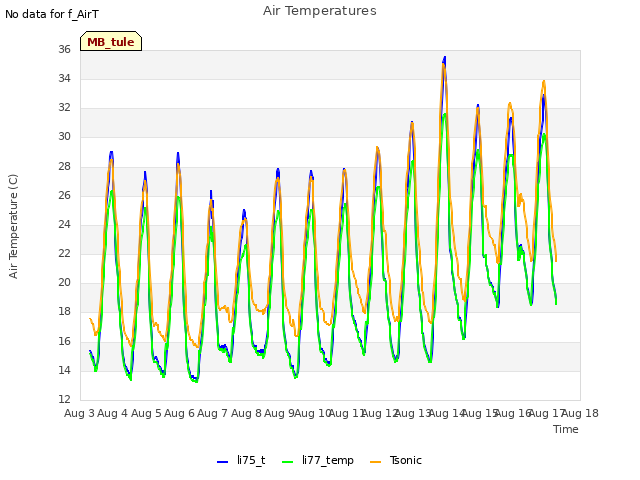Click the 36 y-axis tick label

[64, 49]
